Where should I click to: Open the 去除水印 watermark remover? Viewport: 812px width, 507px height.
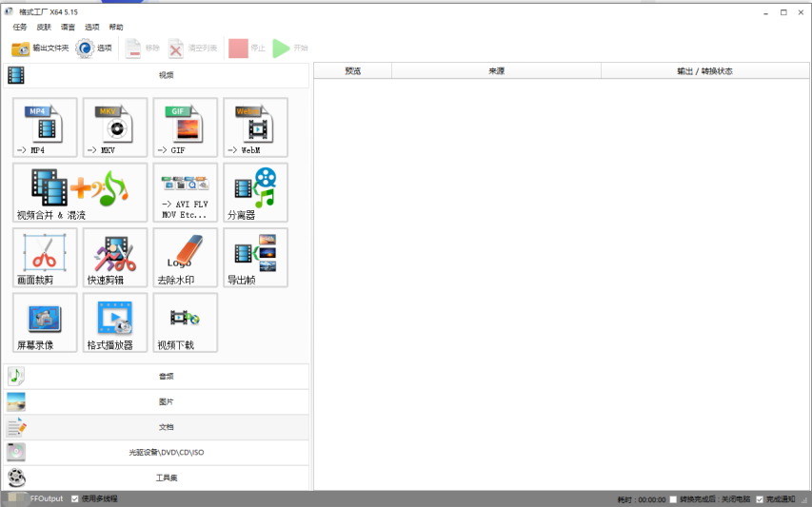tap(185, 257)
